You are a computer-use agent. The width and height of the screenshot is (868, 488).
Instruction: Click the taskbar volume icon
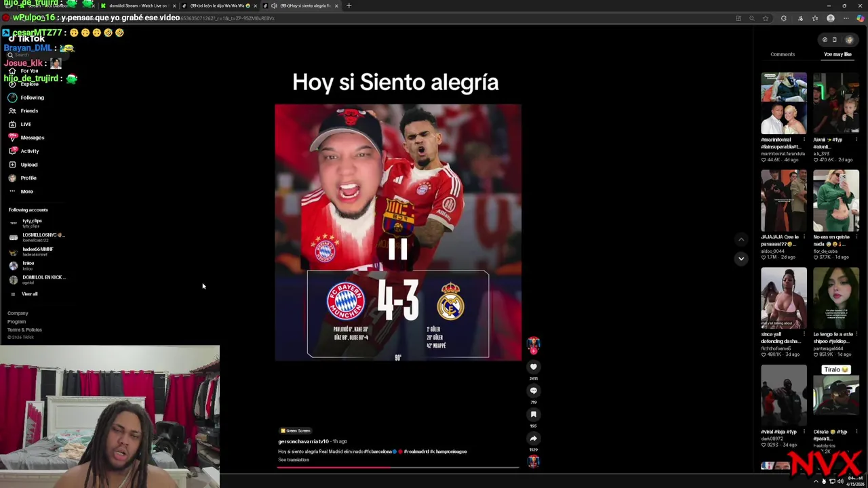(840, 481)
